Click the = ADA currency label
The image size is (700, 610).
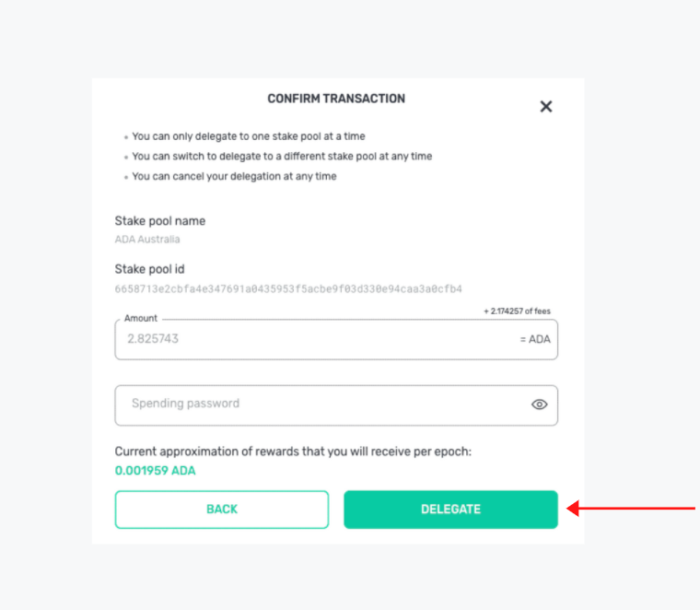pos(535,339)
